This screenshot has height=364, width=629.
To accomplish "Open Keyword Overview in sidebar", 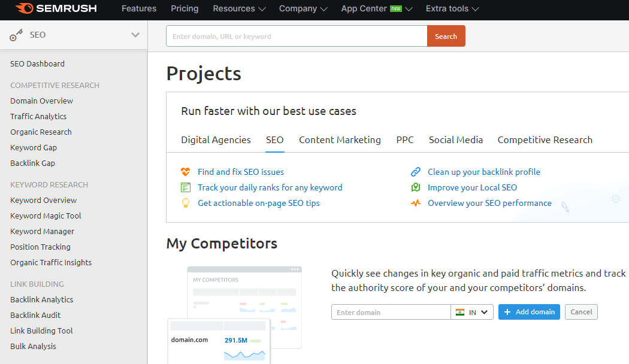I will point(43,201).
